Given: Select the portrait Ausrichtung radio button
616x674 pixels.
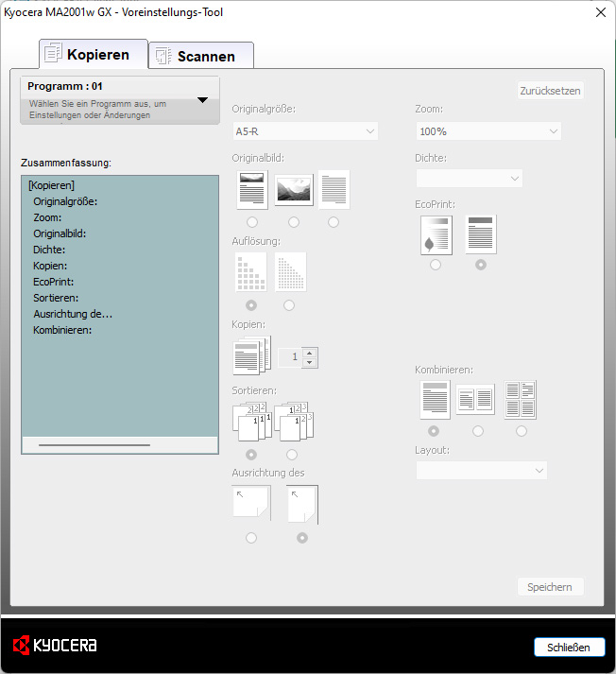Looking at the screenshot, I should (x=302, y=538).
